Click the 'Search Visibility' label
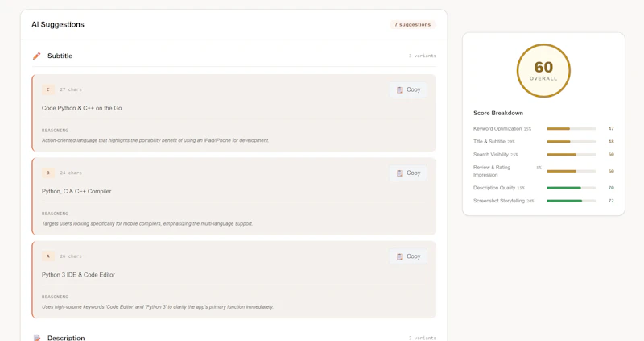This screenshot has height=341, width=644. tap(491, 155)
